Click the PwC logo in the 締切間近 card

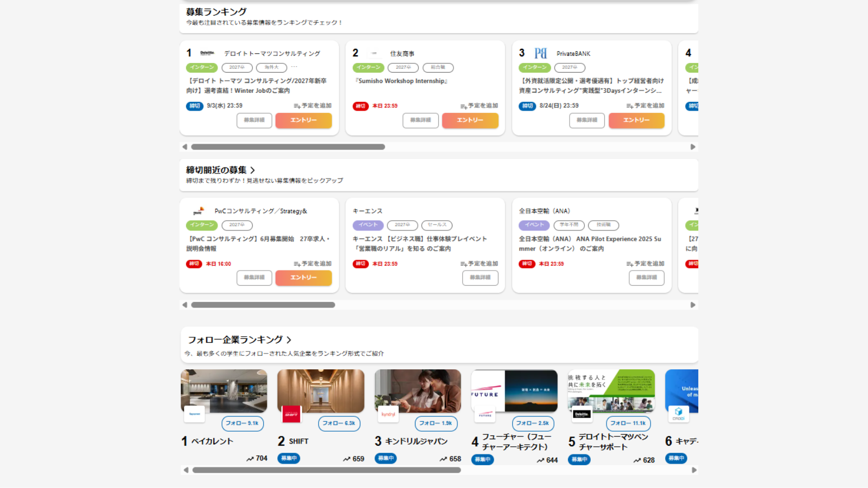pos(199,211)
